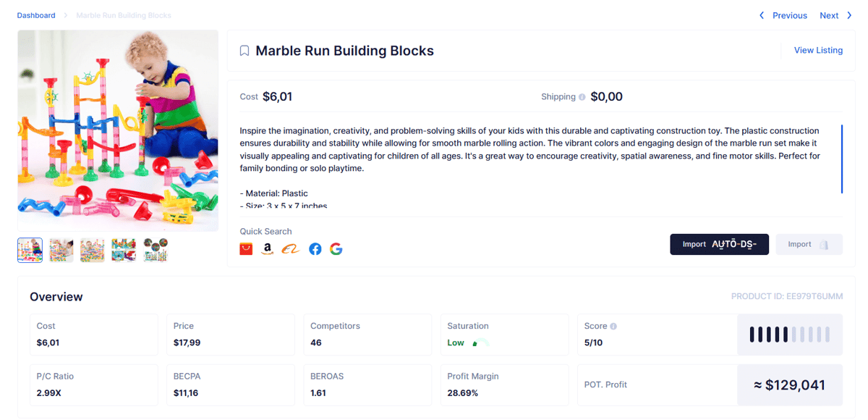Screen dimensions: 868x420
Task: Open the View Listing link
Action: coord(818,51)
